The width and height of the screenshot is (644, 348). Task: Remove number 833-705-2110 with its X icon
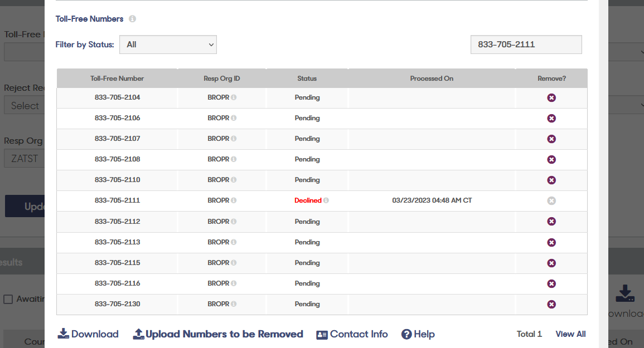click(551, 180)
